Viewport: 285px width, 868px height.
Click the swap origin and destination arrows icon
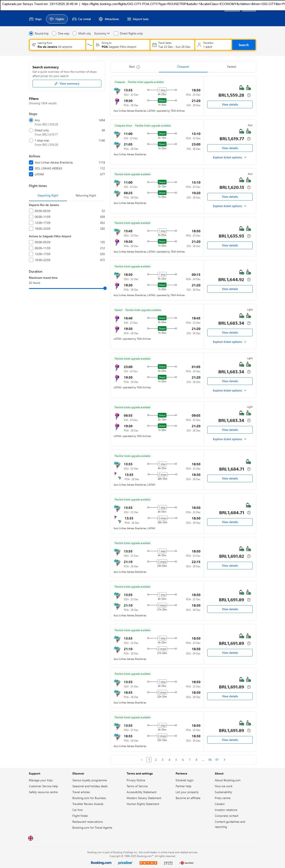click(90, 45)
